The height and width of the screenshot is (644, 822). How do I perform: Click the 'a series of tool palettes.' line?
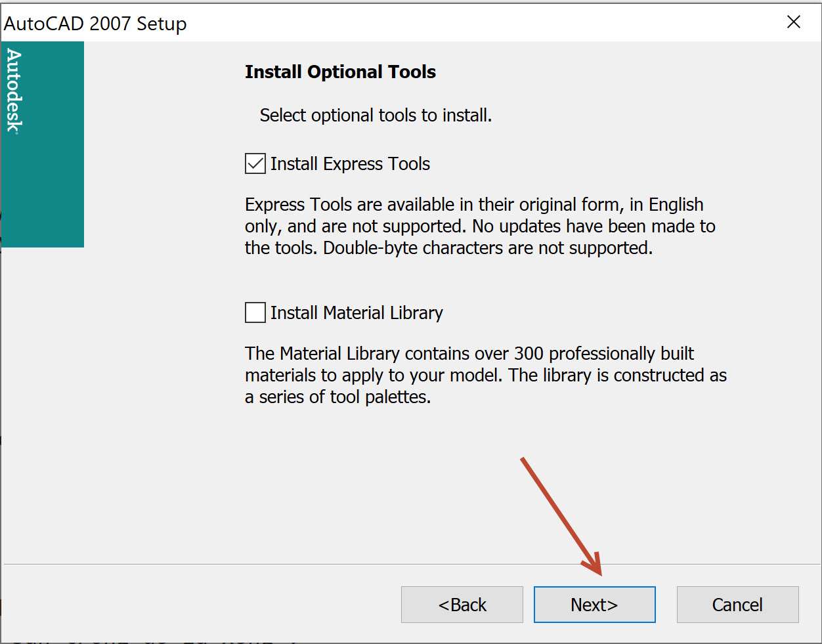click(x=337, y=397)
